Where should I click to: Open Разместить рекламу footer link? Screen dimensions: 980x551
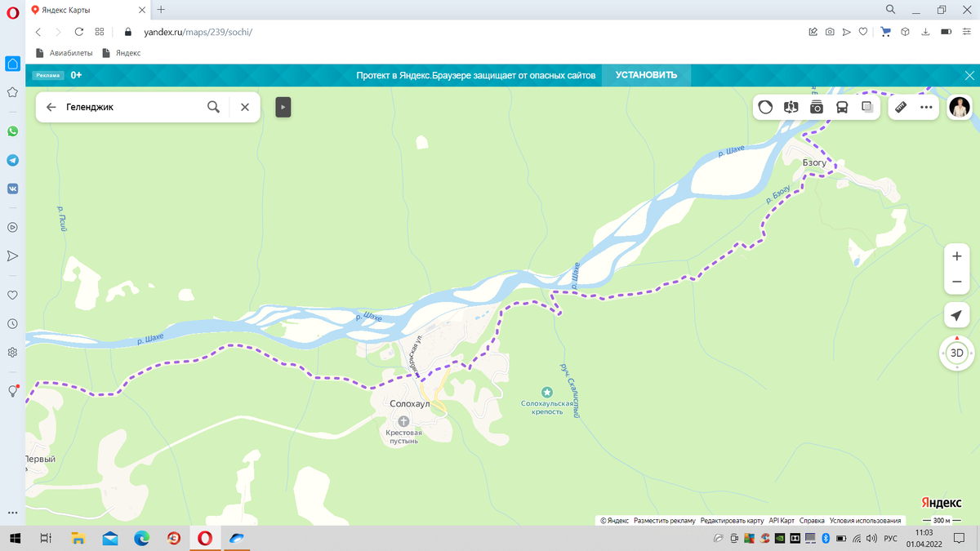coord(664,521)
